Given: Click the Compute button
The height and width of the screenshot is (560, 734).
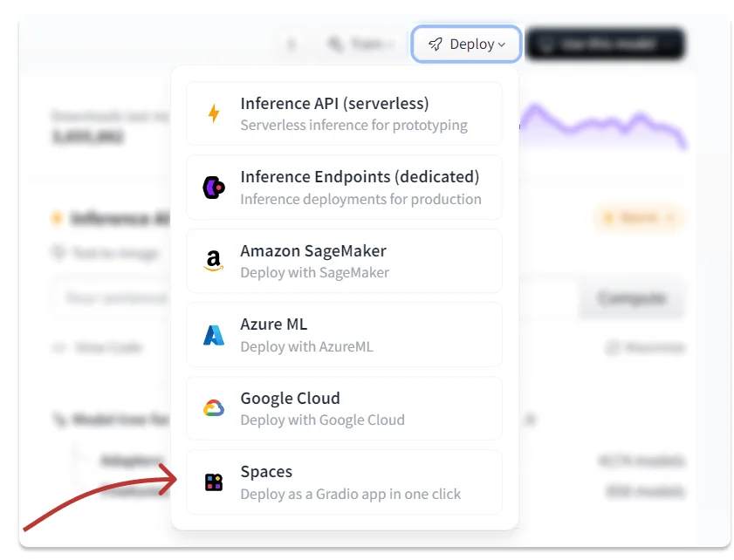Looking at the screenshot, I should click(631, 298).
